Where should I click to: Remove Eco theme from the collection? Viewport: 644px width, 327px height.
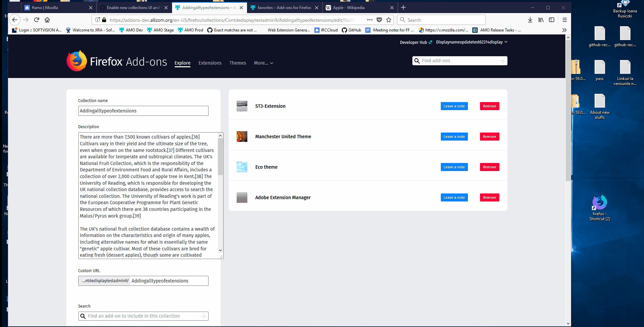489,167
